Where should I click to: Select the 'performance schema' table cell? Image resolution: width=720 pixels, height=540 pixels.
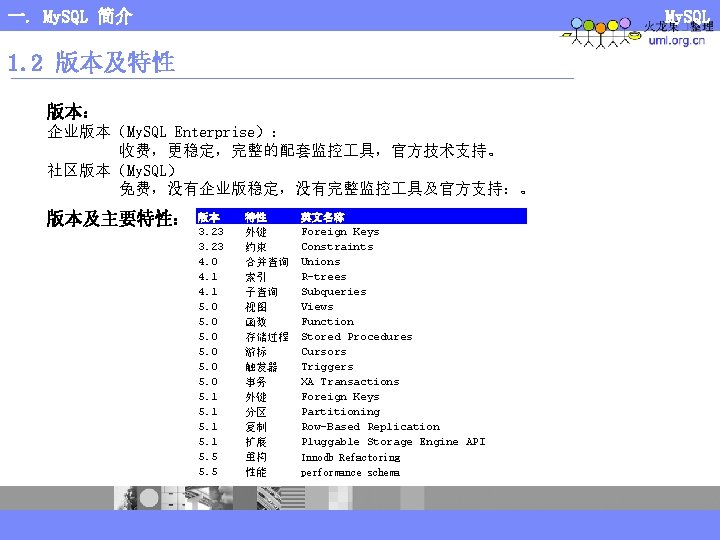(x=350, y=472)
